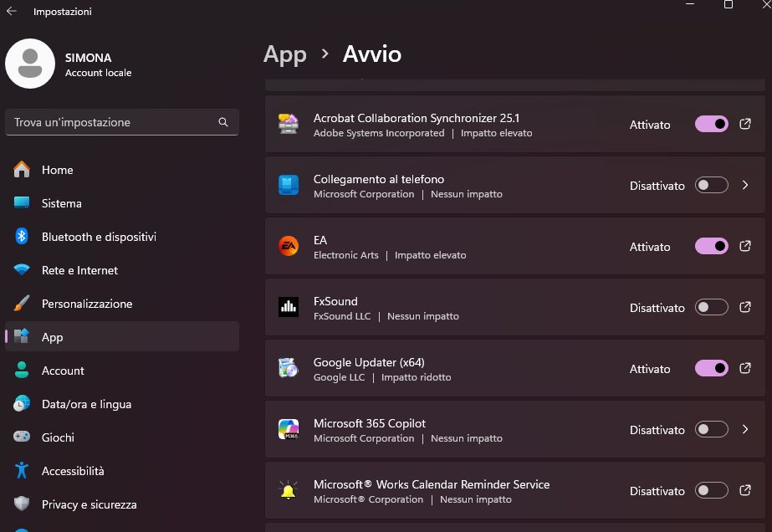Viewport: 772px width, 532px height.
Task: Open Sistema settings
Action: point(121,203)
